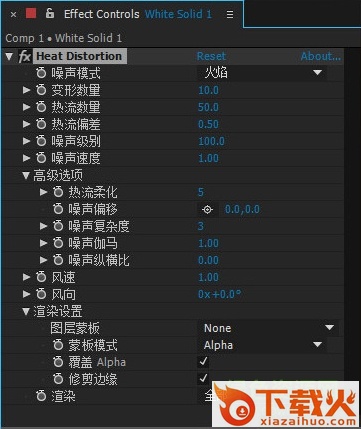Click the Comp 1 • White Solid 1 label
The width and height of the screenshot is (361, 429).
tap(64, 38)
